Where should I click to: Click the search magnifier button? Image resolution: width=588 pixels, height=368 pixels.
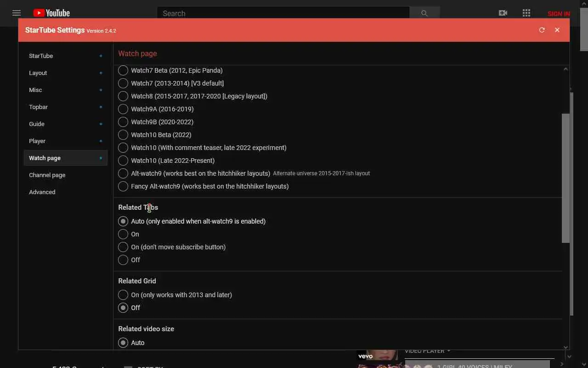(424, 13)
